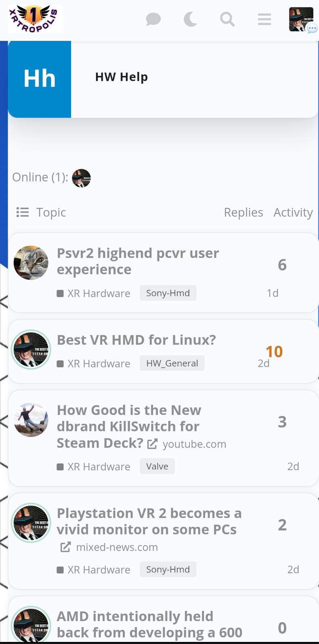Open the hamburger menu

[x=264, y=19]
